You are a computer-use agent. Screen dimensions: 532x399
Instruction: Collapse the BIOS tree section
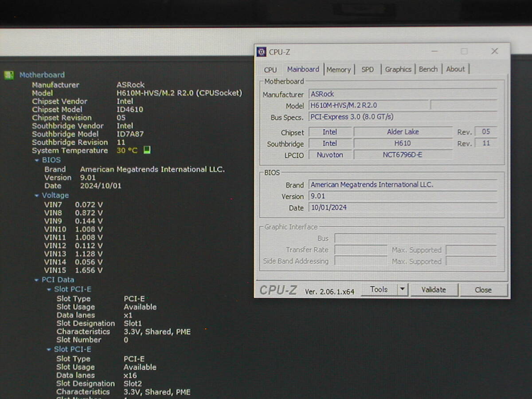37,160
